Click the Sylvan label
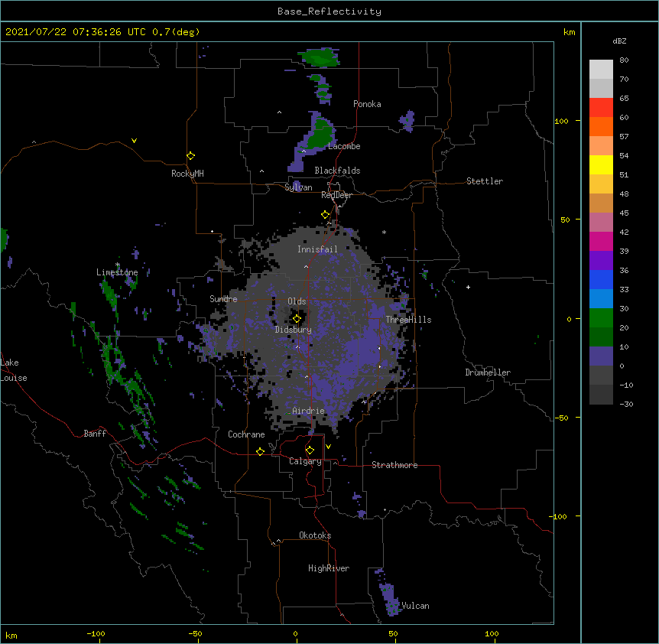The image size is (659, 644). [298, 187]
